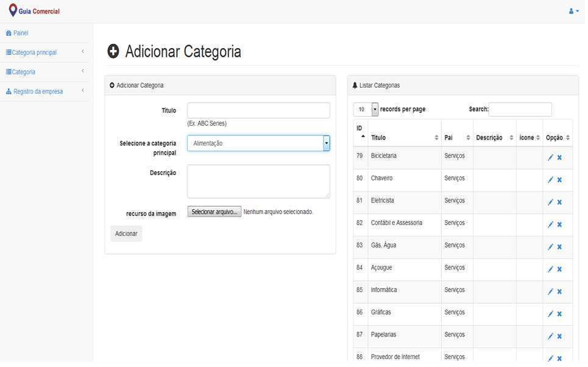This screenshot has width=588, height=367.
Task: Edit the Eletricista row using pencil icon
Action: point(550,202)
